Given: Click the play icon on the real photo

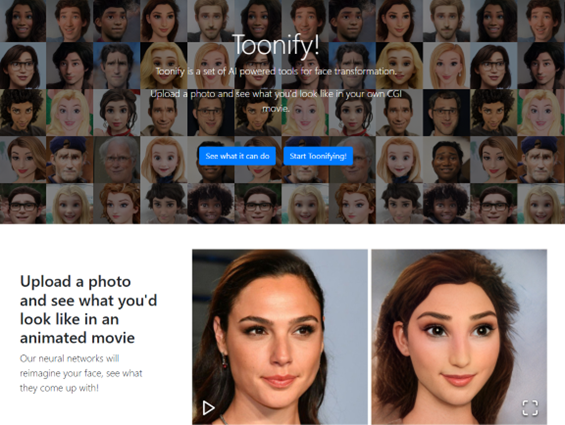Looking at the screenshot, I should pyautogui.click(x=208, y=408).
